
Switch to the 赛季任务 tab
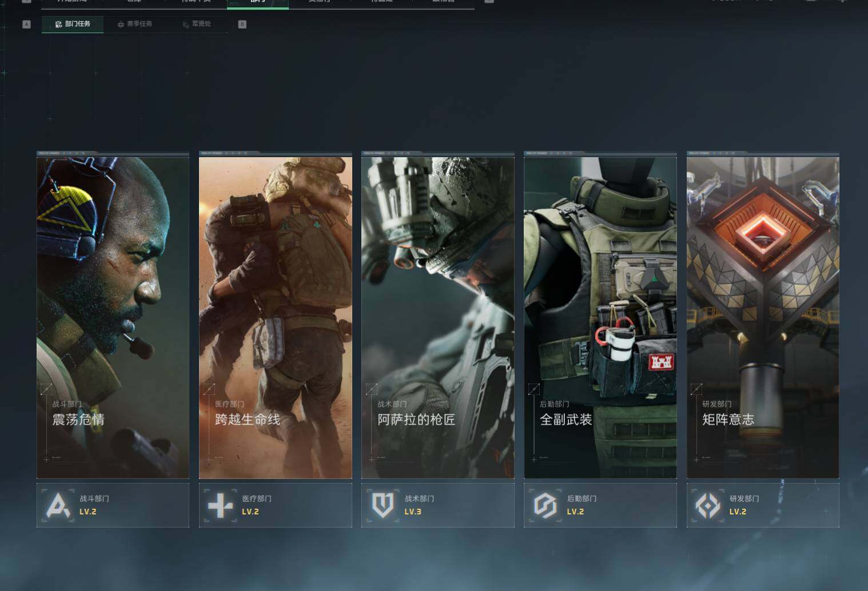[x=135, y=24]
